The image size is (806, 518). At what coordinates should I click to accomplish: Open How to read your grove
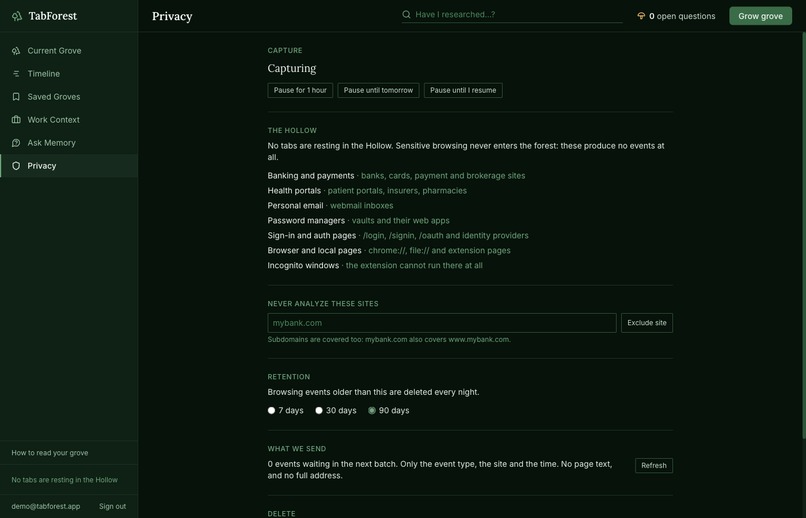(x=50, y=453)
